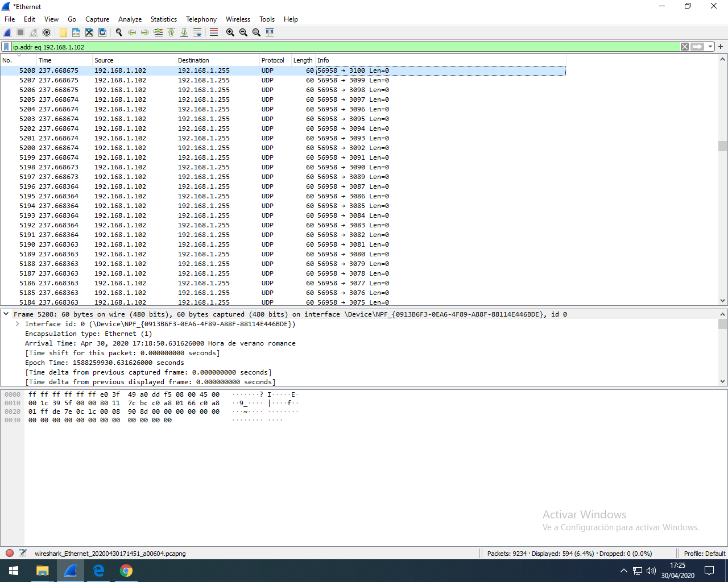728x582 pixels.
Task: Open a capture file from toolbar
Action: 63,32
